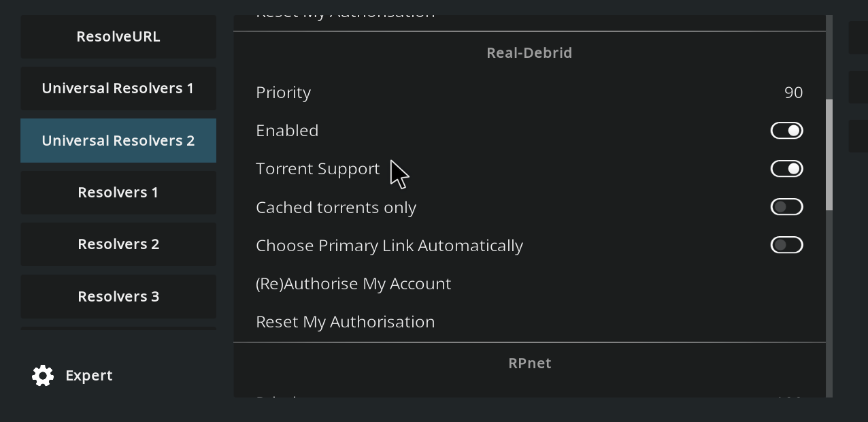The height and width of the screenshot is (422, 868).
Task: Open Resolvers 2 category
Action: point(118,244)
